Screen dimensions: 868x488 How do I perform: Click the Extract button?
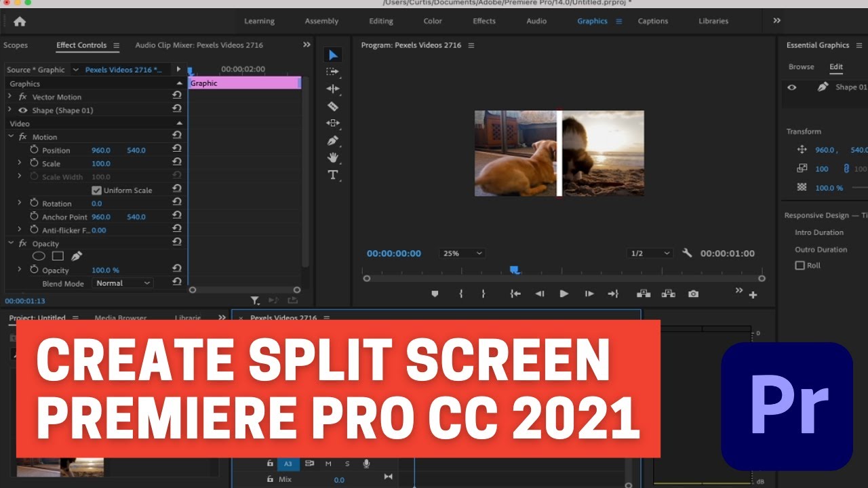click(668, 293)
